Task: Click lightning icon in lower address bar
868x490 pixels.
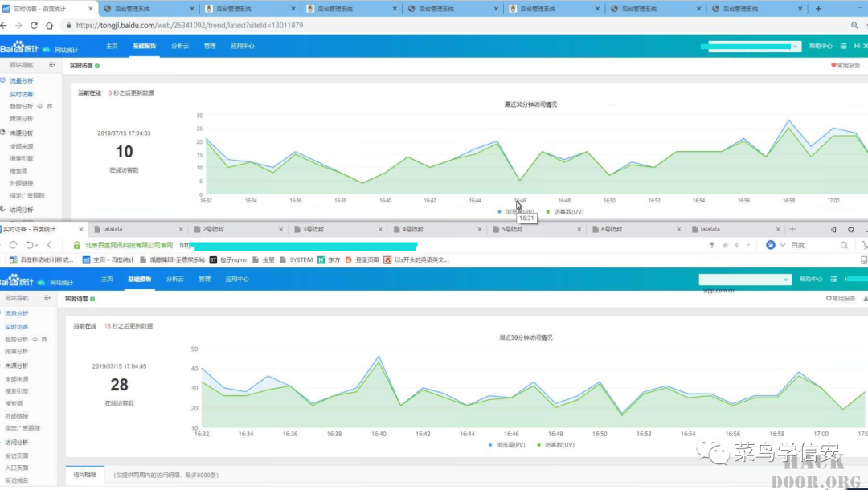Action: click(x=737, y=245)
